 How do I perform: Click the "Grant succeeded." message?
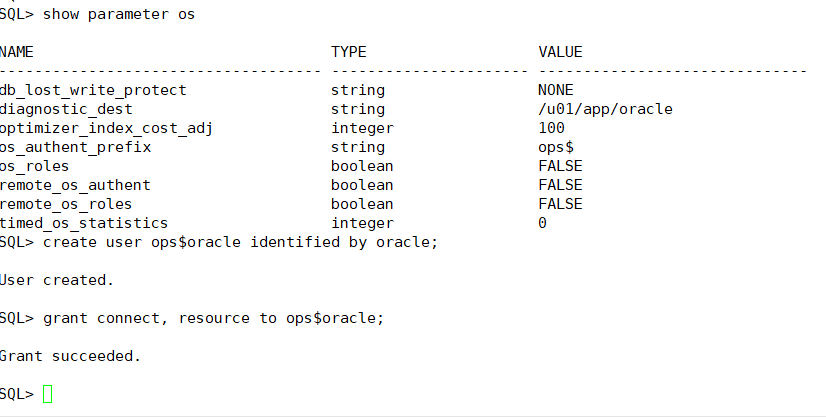click(70, 356)
